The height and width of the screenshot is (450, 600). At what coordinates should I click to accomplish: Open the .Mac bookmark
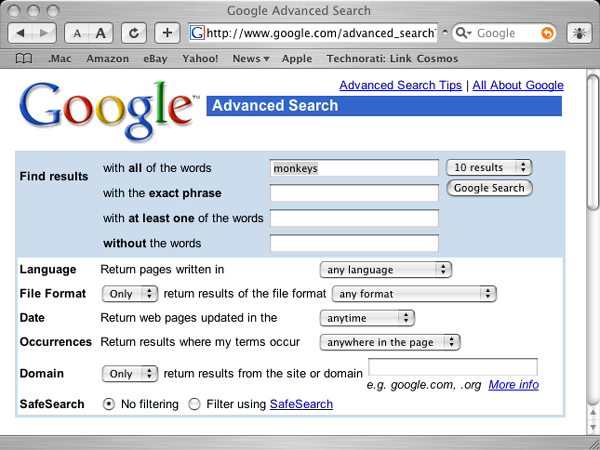coord(59,59)
